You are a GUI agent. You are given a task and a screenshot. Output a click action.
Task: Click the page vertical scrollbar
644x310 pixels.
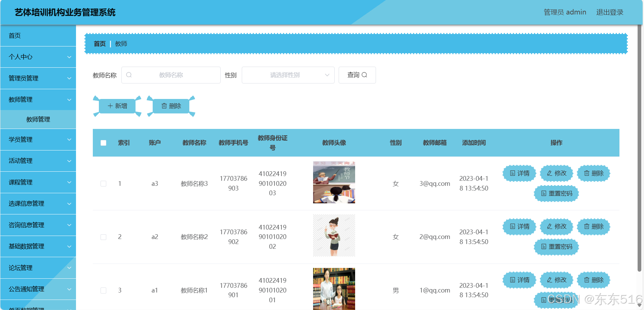tap(640, 148)
